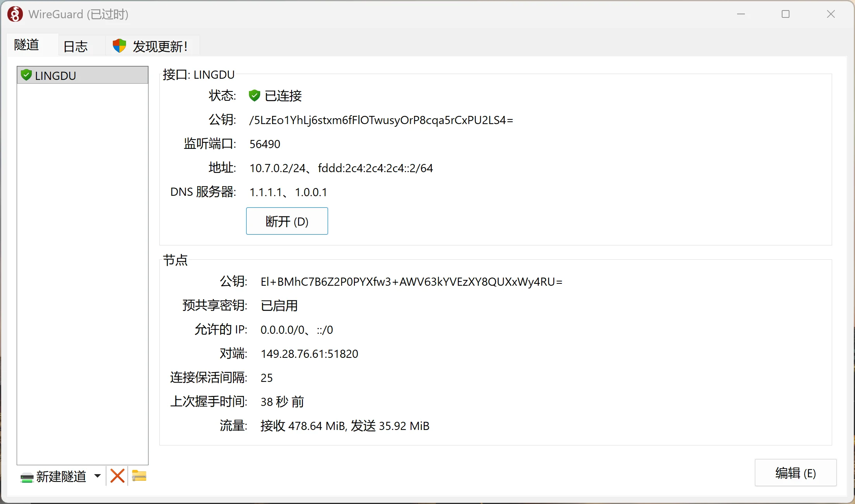Click the endpoint 149.28.76.61:51820
The height and width of the screenshot is (504, 855).
point(309,354)
